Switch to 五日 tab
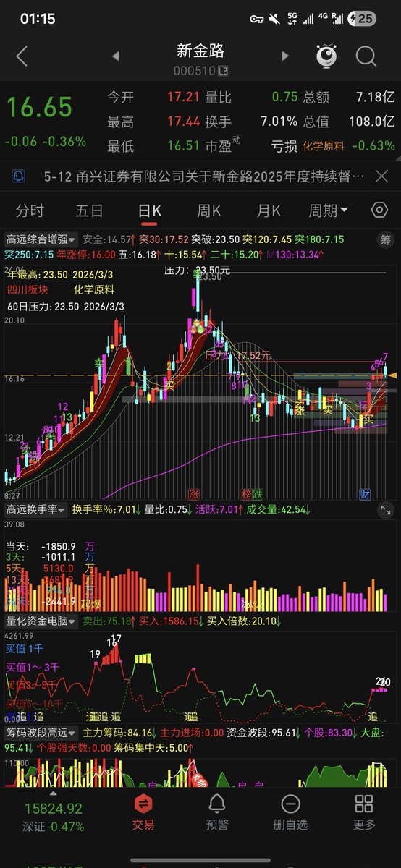Viewport: 401px width, 868px height. click(89, 210)
